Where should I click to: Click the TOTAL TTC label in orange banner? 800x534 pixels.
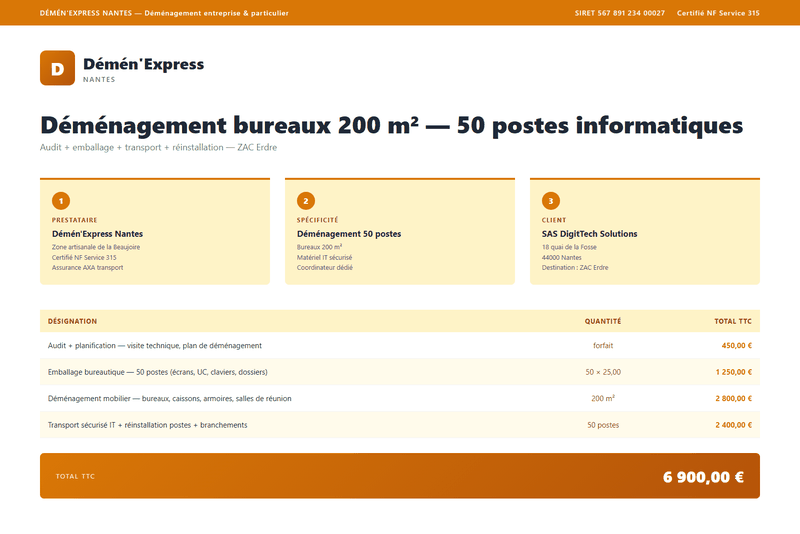tap(75, 476)
